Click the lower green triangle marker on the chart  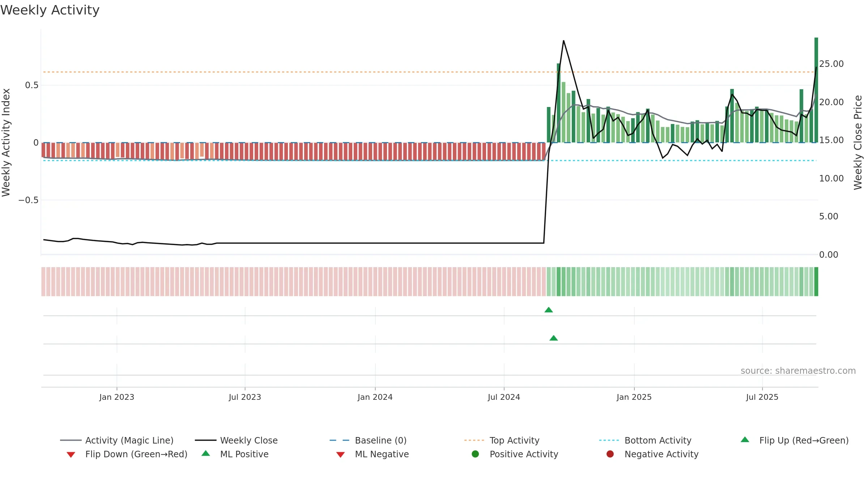coord(554,338)
